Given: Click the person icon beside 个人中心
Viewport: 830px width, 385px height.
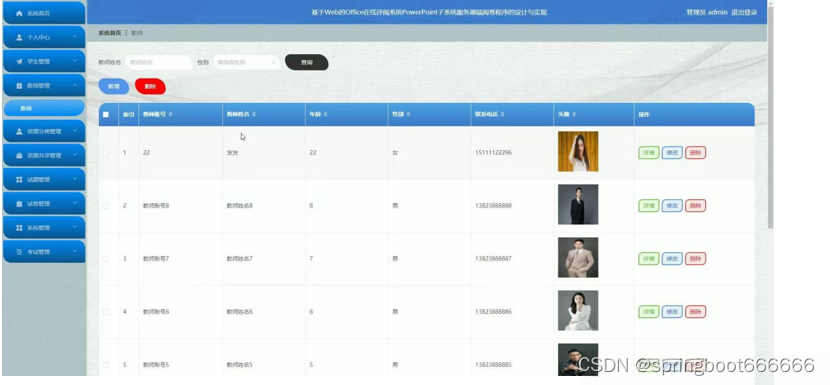Looking at the screenshot, I should click(20, 38).
